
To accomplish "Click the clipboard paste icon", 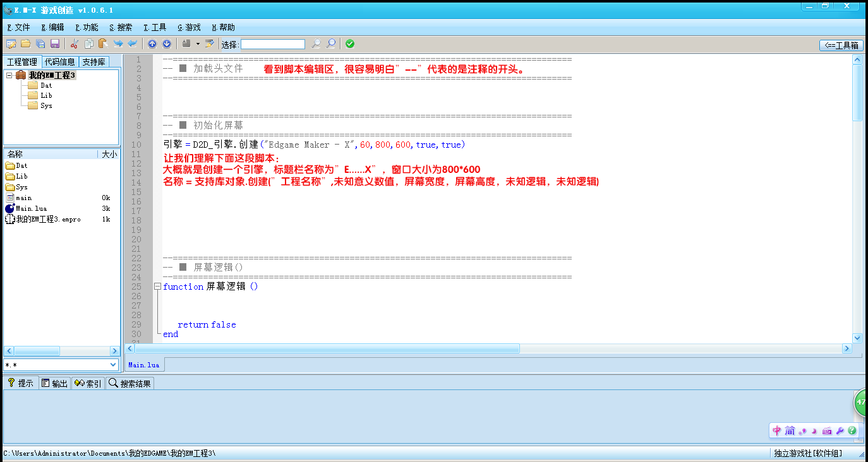I will point(102,44).
